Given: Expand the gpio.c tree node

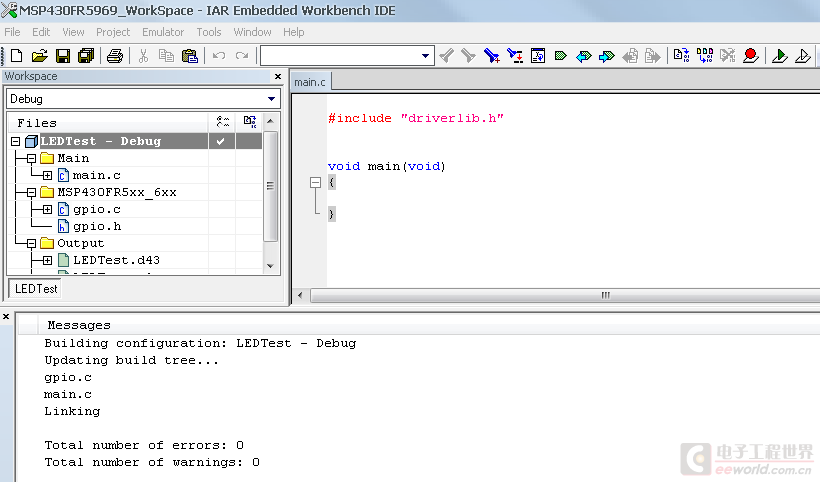Looking at the screenshot, I should click(47, 210).
